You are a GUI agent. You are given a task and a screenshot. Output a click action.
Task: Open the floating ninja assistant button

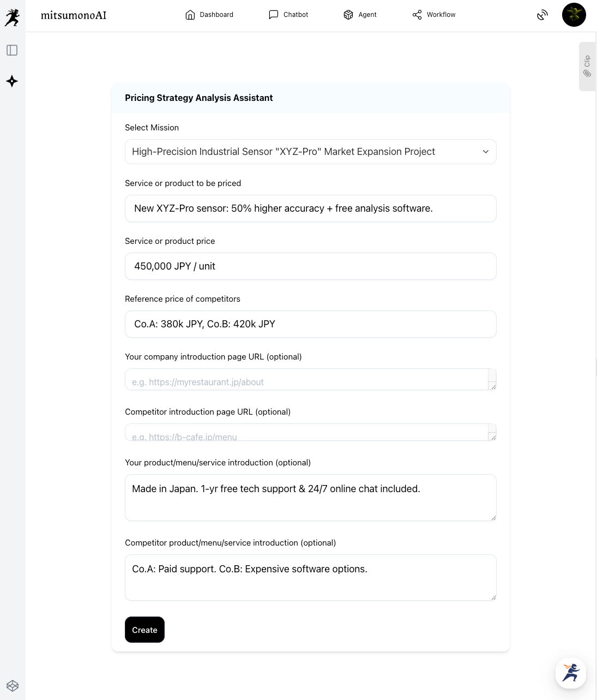(570, 673)
